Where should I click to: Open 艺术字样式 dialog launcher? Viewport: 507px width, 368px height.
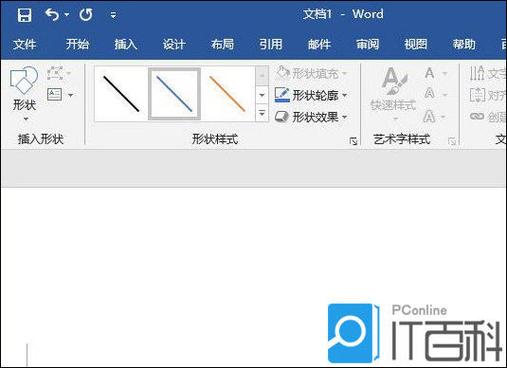pyautogui.click(x=452, y=141)
